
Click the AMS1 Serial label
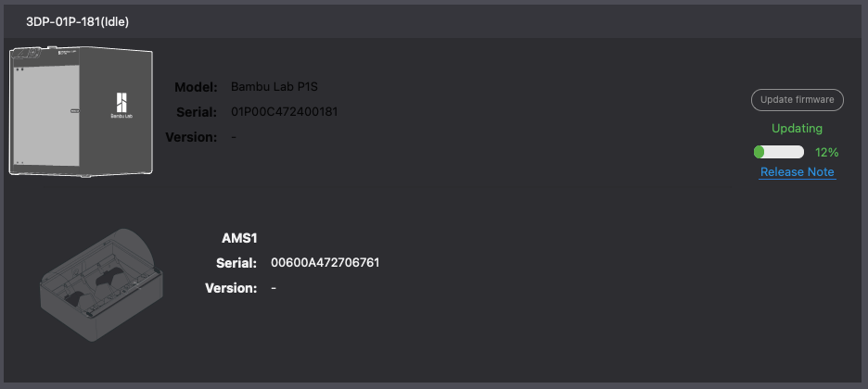236,263
